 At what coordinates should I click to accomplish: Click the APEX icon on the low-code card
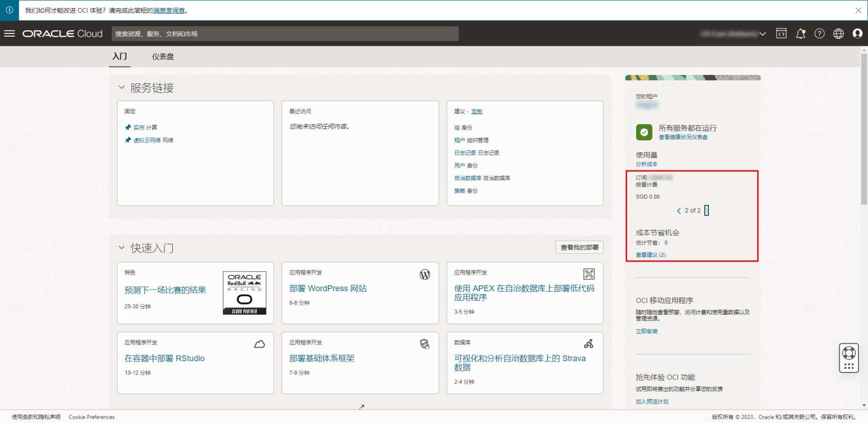pyautogui.click(x=589, y=274)
